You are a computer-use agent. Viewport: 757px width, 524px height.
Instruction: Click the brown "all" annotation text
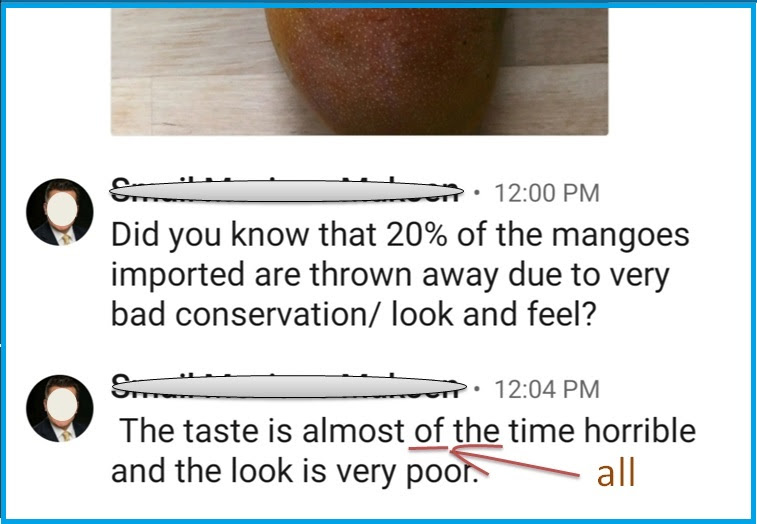616,474
